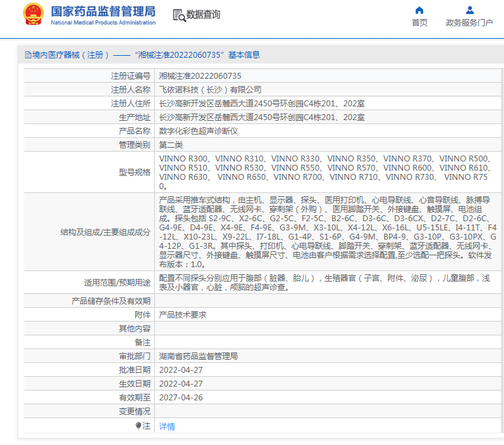Click the 备注 row label
This screenshot has width=504, height=445.
tap(142, 343)
